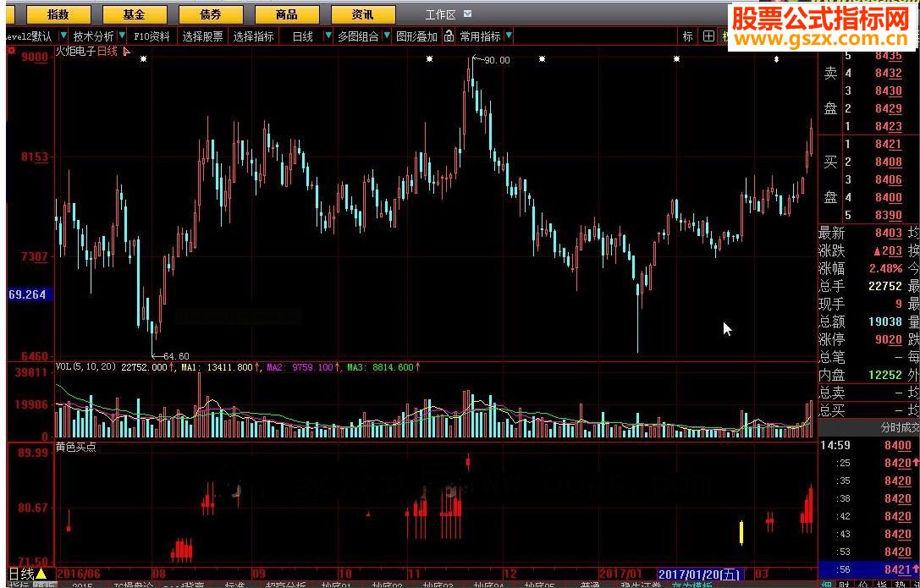This screenshot has width=920, height=588.
Task: Click the yellow buy-signal bar in 黄色买点 panel
Action: click(741, 532)
